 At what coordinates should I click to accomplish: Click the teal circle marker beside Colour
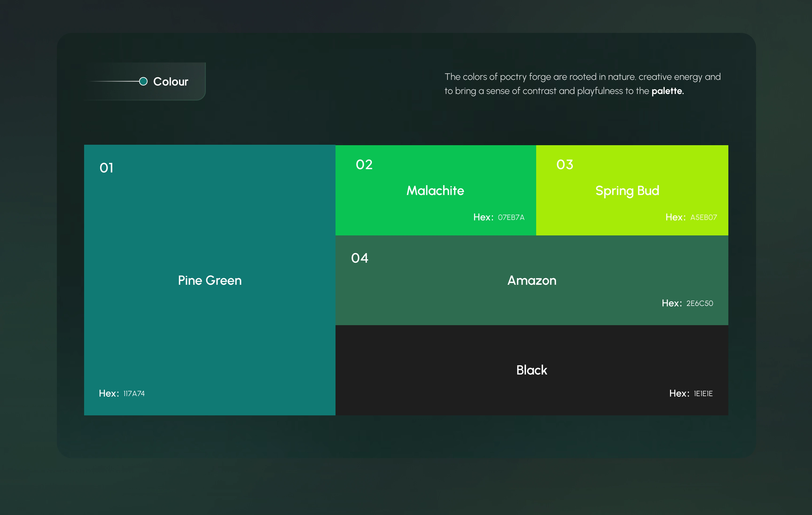[143, 81]
